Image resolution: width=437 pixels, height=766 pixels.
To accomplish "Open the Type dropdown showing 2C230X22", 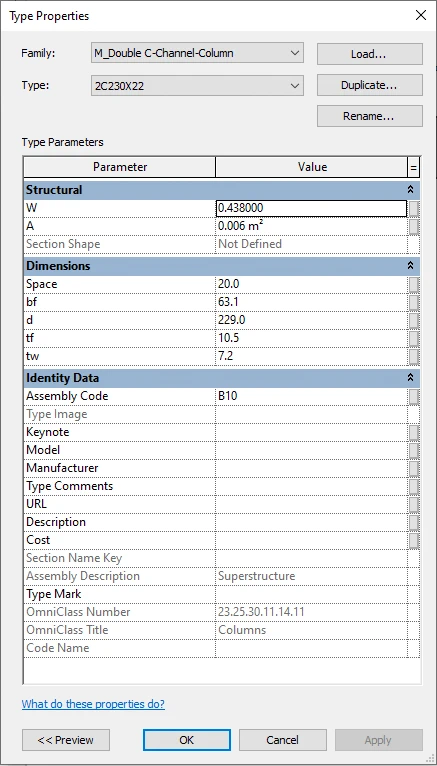I will pos(197,86).
